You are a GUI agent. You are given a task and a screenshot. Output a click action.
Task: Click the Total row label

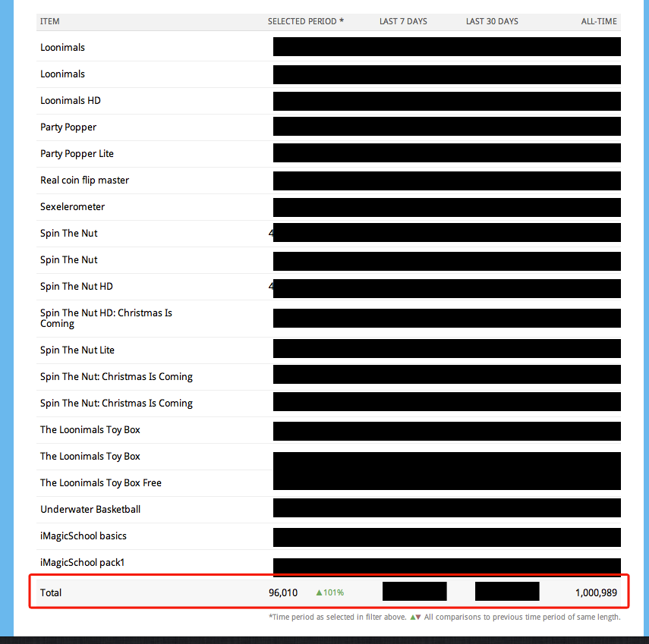51,592
